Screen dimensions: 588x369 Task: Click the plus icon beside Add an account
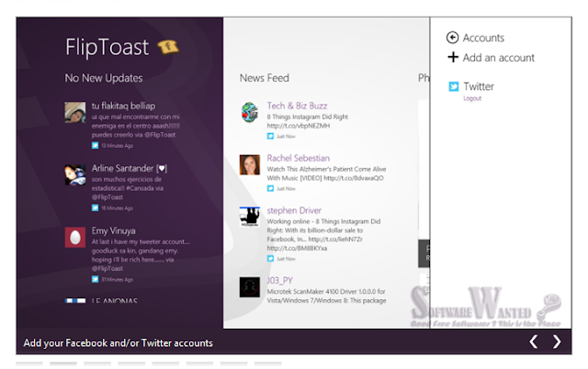coord(453,57)
